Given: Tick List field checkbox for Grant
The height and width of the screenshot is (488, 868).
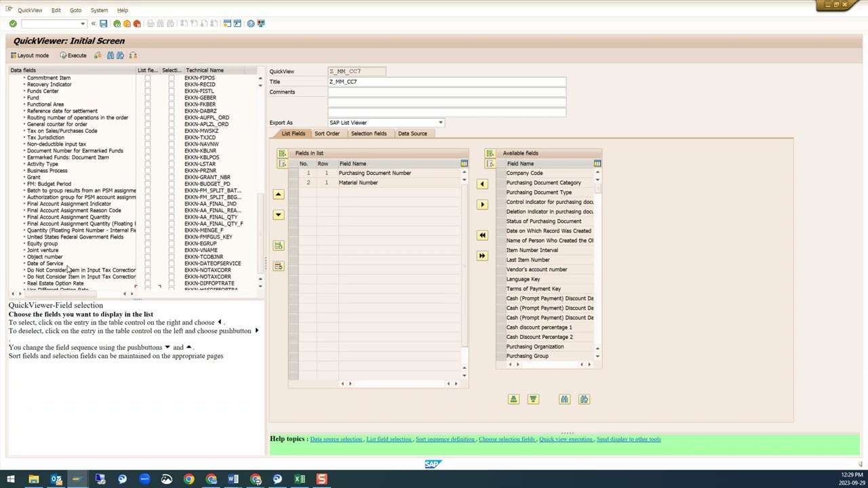Looking at the screenshot, I should (148, 177).
